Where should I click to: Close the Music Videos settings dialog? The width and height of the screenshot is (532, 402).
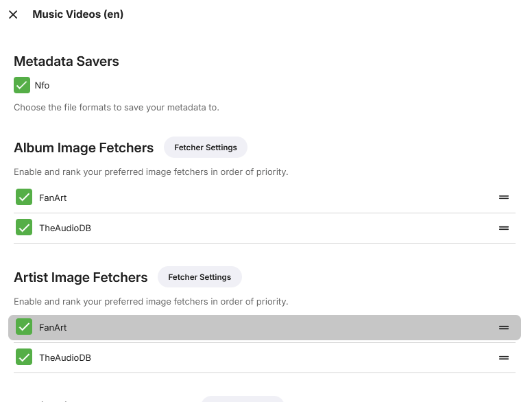click(13, 14)
